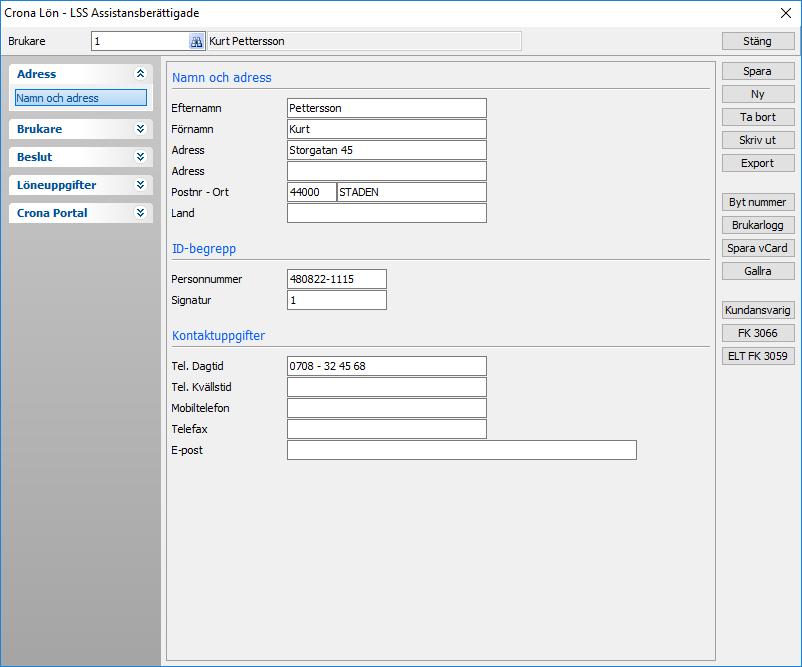Click the empty Land field
The image size is (802, 667).
pos(387,213)
